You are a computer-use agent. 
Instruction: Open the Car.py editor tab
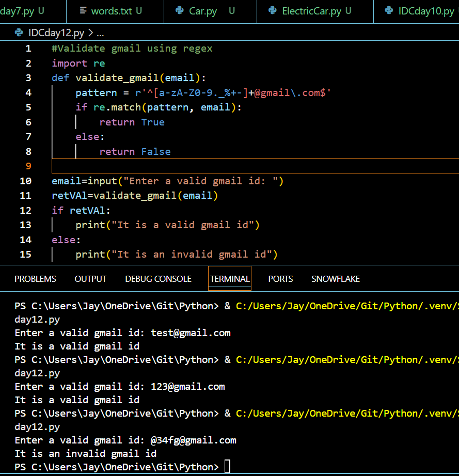210,11
